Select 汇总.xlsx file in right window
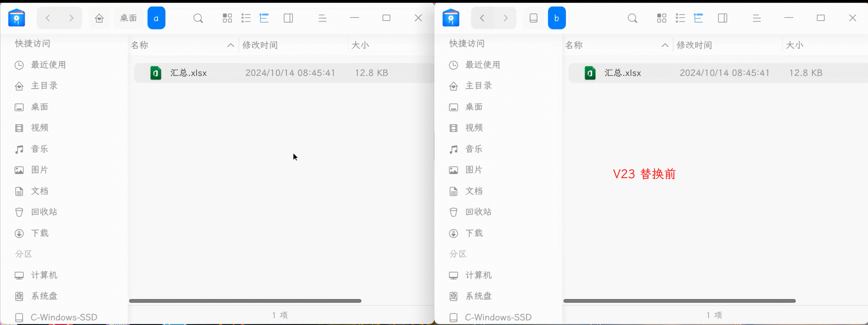Viewport: 868px width, 325px height. 718,73
